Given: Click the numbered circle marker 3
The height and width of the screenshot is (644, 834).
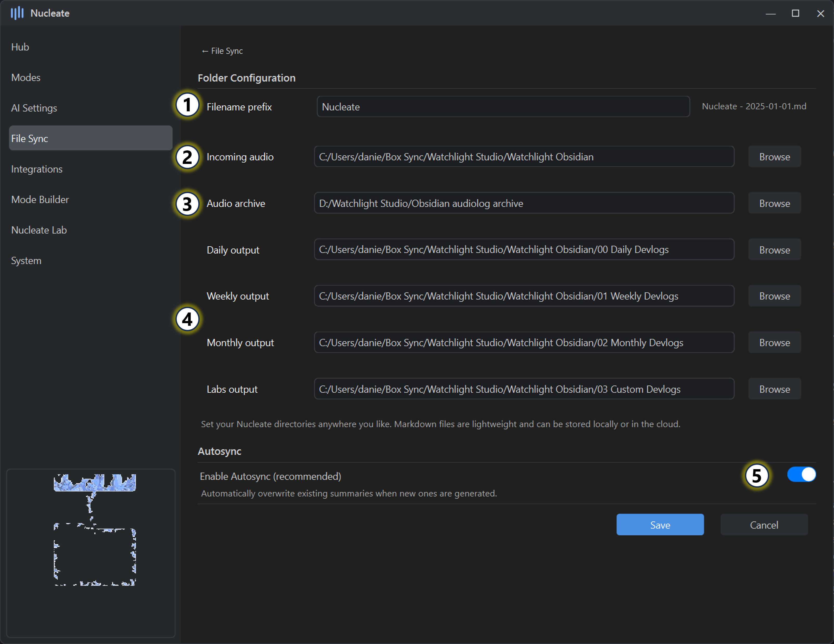Looking at the screenshot, I should pos(187,204).
